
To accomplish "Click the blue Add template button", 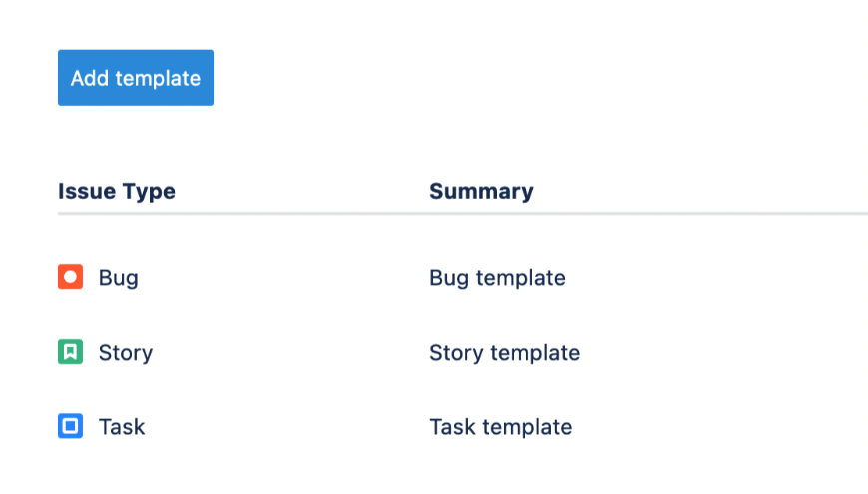I will pyautogui.click(x=136, y=78).
